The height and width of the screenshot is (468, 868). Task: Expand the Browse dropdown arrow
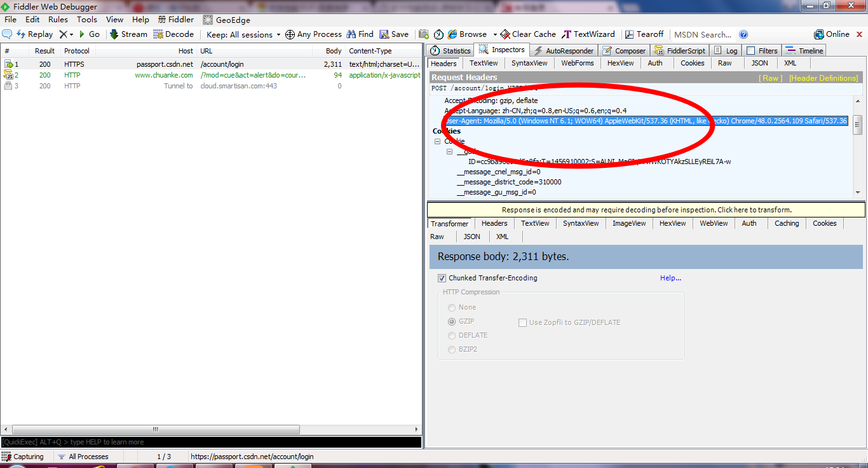495,34
